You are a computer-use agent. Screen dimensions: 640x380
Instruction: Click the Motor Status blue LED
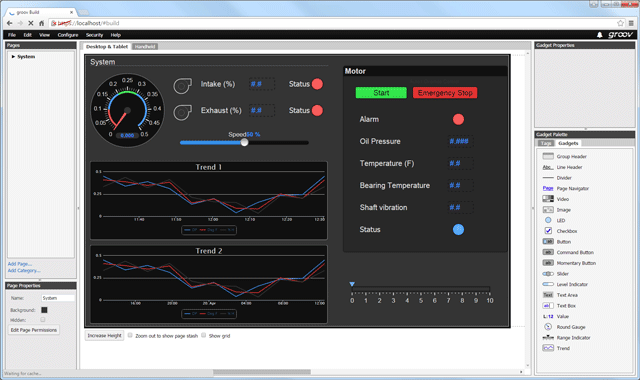(458, 229)
